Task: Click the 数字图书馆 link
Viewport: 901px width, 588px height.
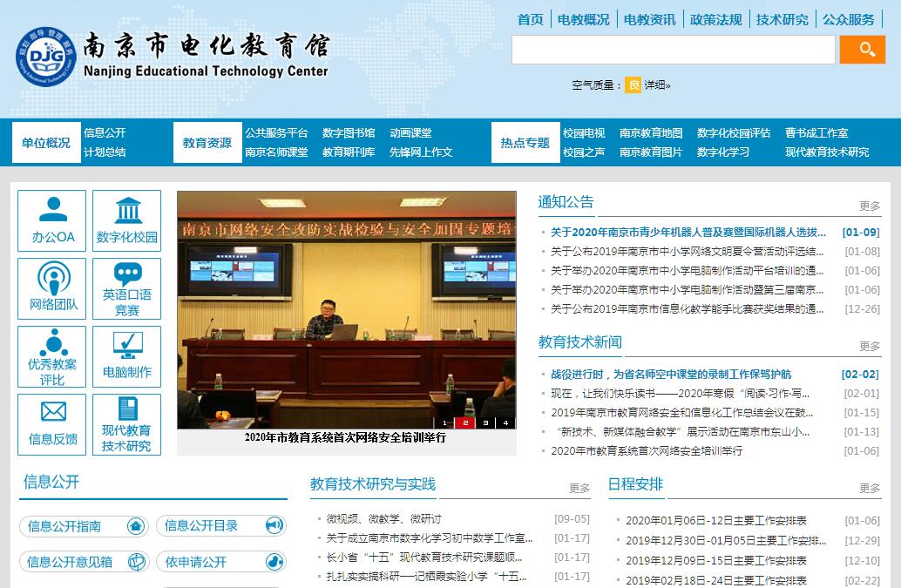Action: coord(349,133)
